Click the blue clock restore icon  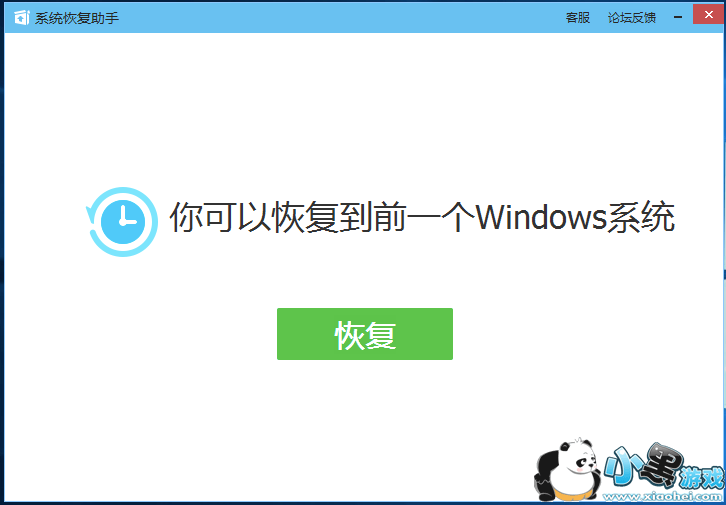click(122, 222)
